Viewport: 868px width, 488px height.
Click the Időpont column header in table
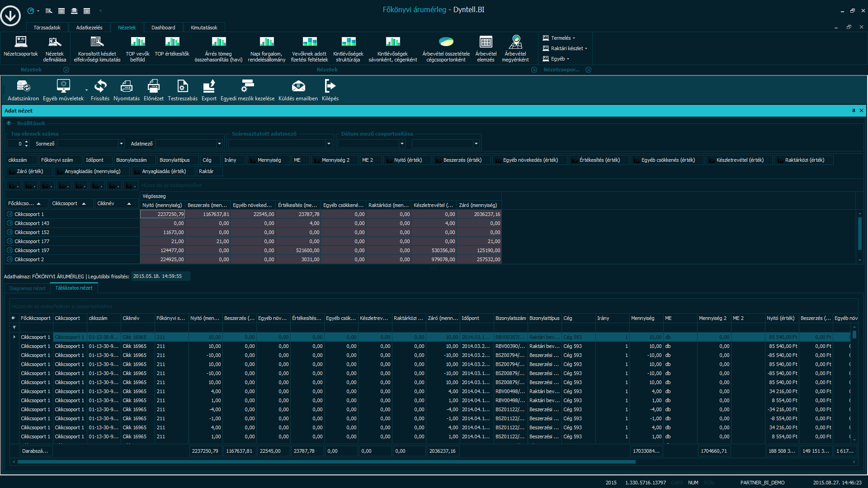(476, 318)
